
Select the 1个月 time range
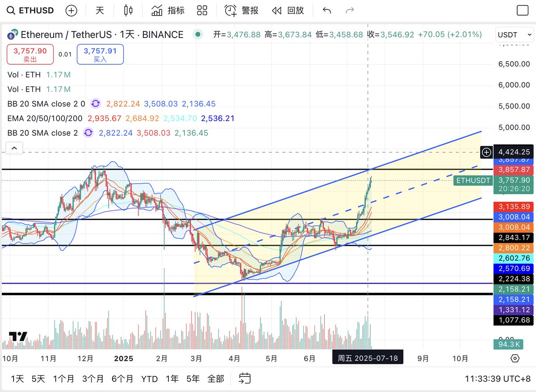tap(63, 379)
